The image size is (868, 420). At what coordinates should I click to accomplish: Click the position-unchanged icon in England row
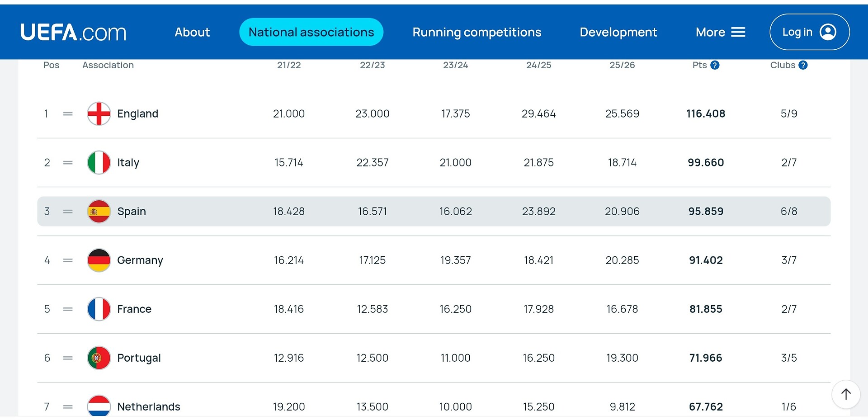68,114
